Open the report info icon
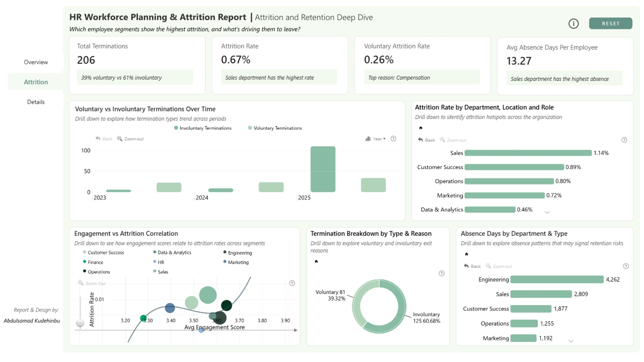 point(574,24)
